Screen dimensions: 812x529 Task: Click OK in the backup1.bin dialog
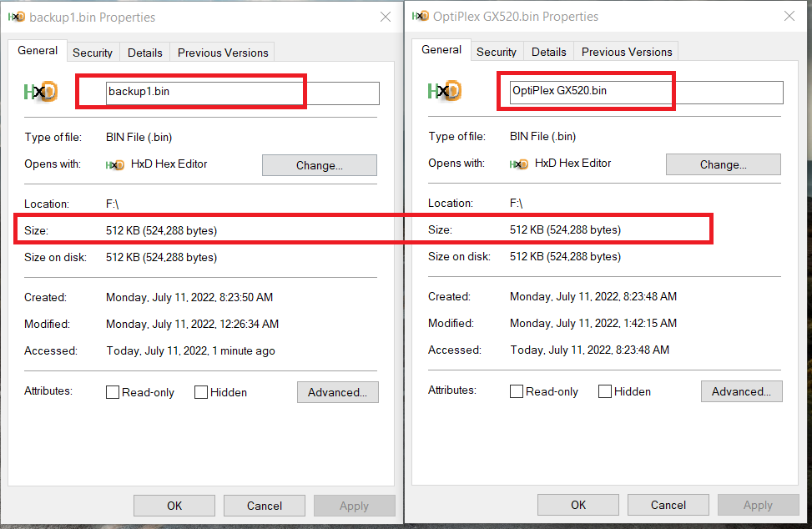pos(174,506)
